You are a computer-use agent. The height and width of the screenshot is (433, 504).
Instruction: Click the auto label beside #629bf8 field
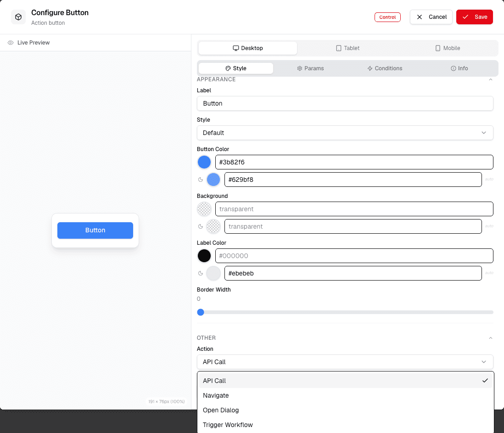click(x=489, y=180)
